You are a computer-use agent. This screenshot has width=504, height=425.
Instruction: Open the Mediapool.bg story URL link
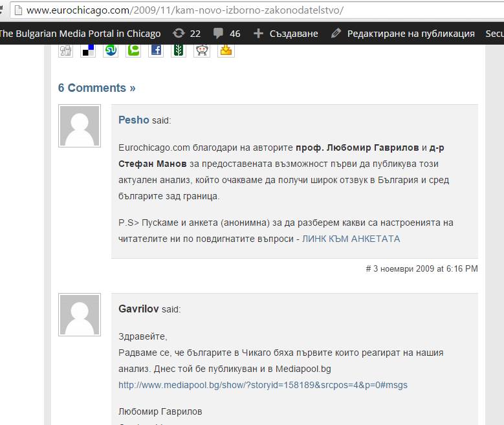tap(263, 385)
